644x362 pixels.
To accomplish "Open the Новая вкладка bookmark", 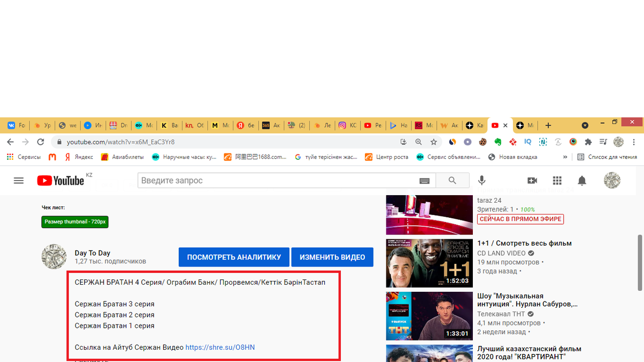I will [513, 157].
